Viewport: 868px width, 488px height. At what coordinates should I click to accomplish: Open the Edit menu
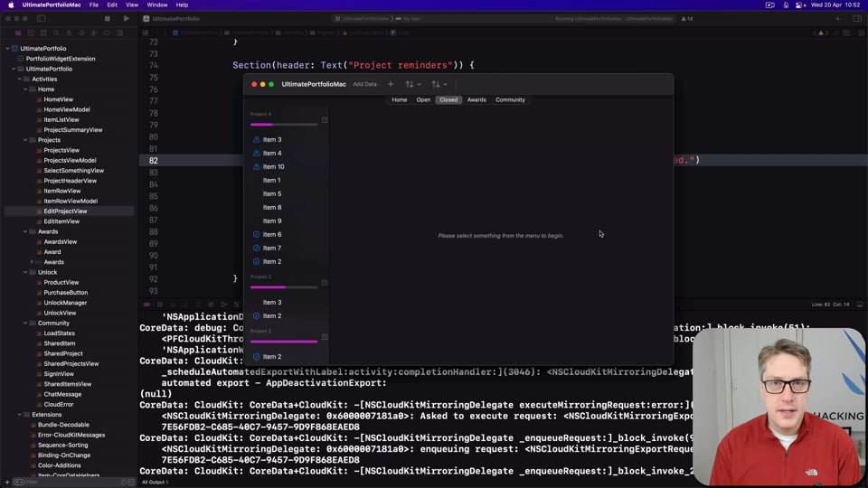point(112,5)
